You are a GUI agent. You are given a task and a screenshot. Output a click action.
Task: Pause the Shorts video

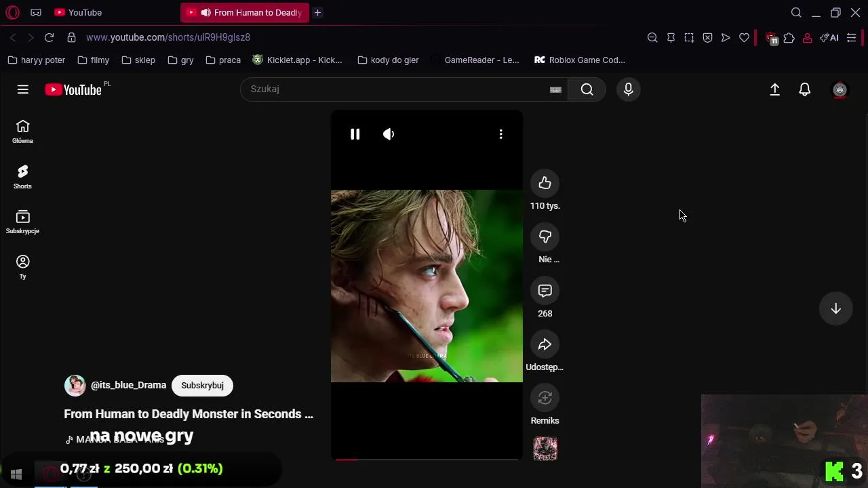355,134
